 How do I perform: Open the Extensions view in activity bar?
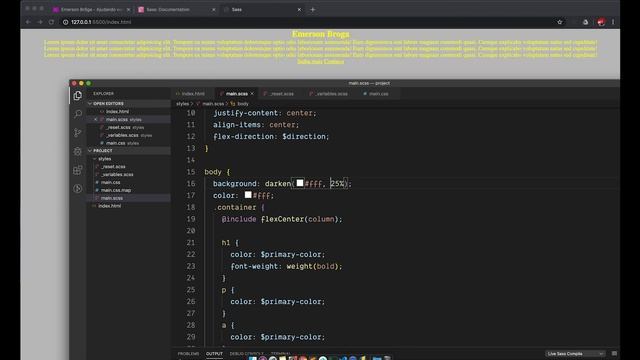click(78, 170)
